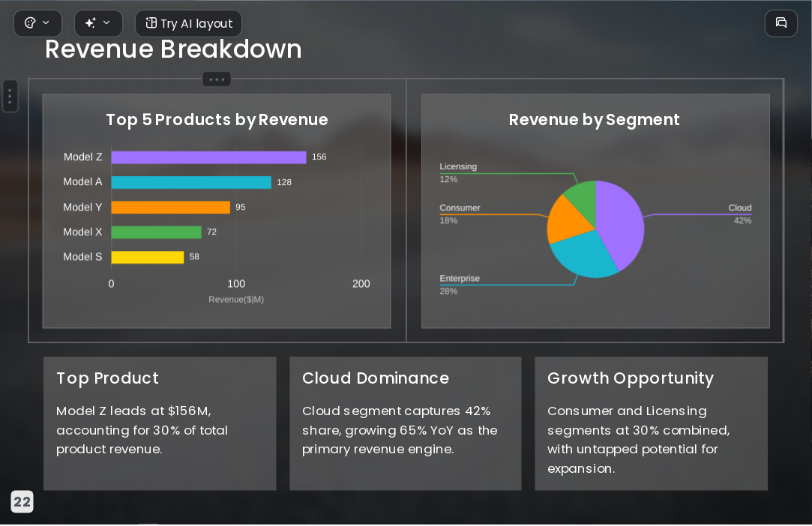Viewport: 812px width, 526px height.
Task: Click the orange Model Y bar
Action: pos(170,207)
